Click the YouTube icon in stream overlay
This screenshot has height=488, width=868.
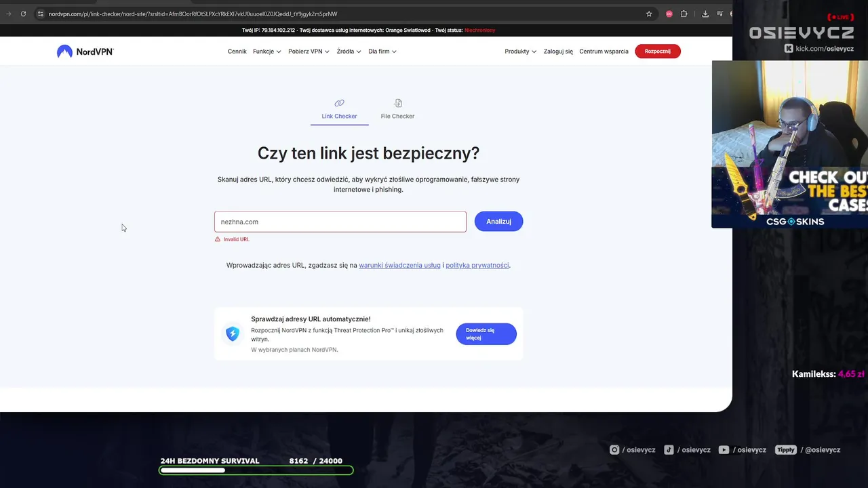(x=724, y=449)
